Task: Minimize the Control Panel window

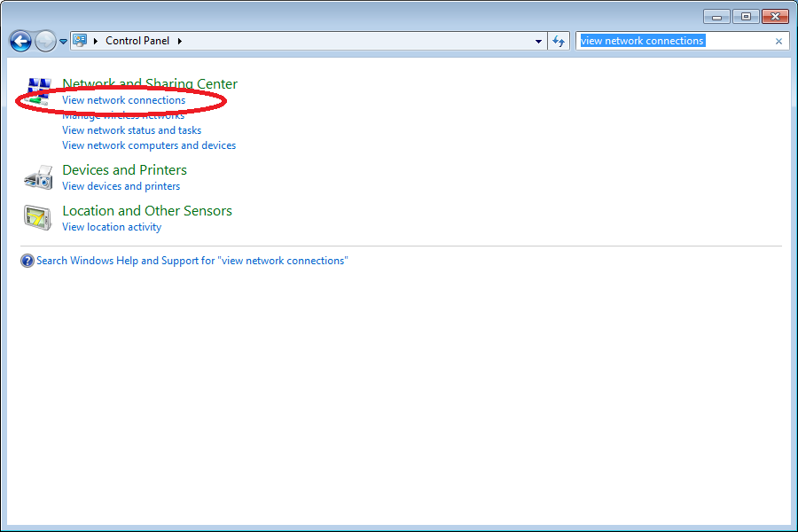Action: click(x=716, y=17)
